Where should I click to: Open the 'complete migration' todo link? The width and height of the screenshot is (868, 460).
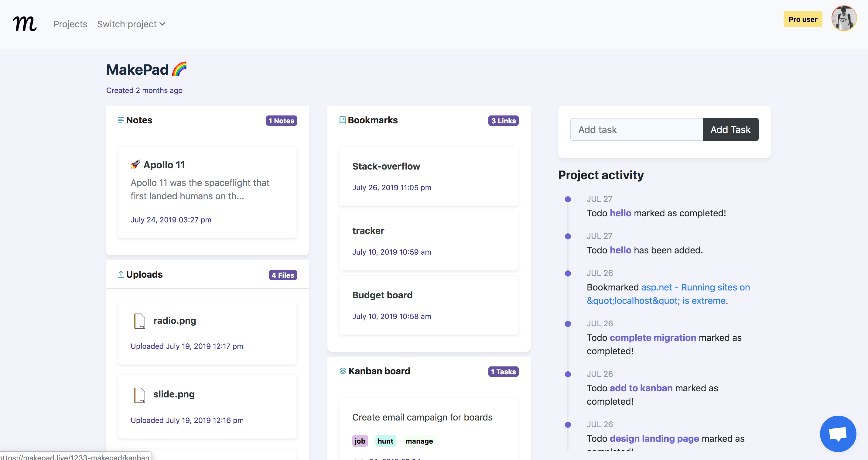[653, 338]
